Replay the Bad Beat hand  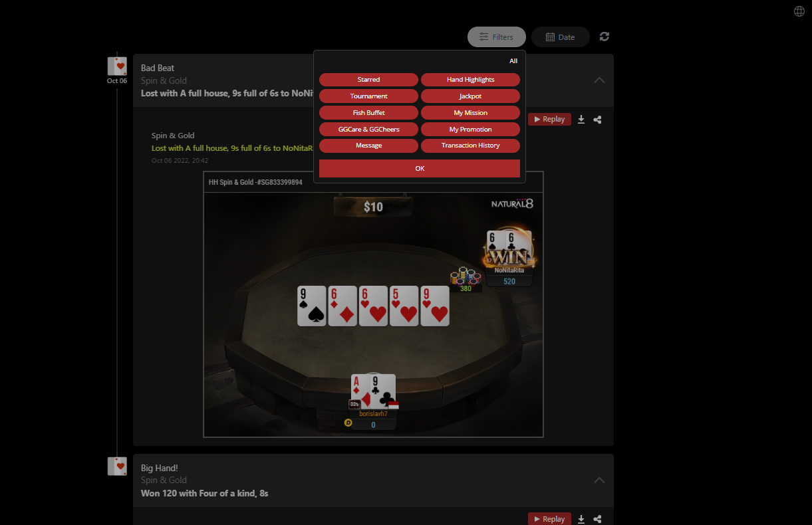(549, 120)
